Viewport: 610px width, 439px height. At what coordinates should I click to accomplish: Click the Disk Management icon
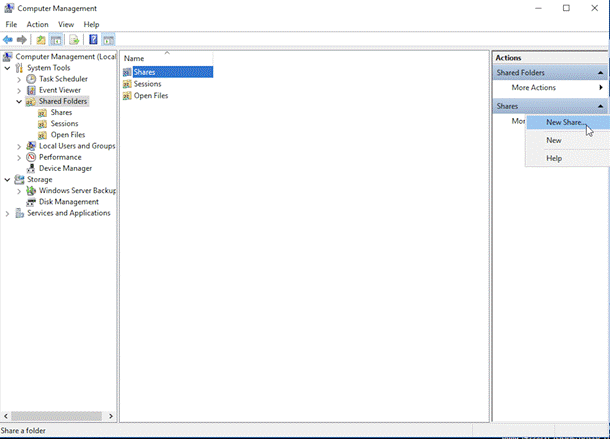pyautogui.click(x=31, y=202)
